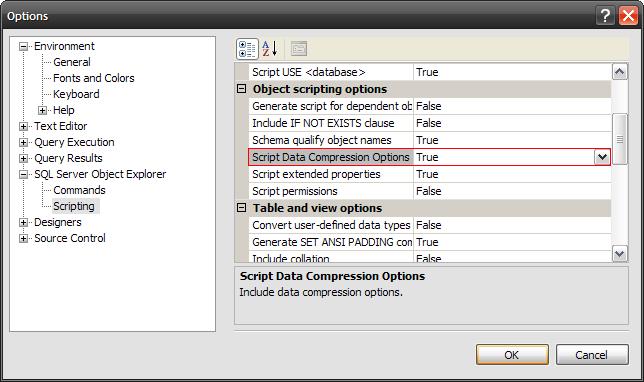Select Query Results tree item
Image resolution: width=644 pixels, height=382 pixels.
68,158
